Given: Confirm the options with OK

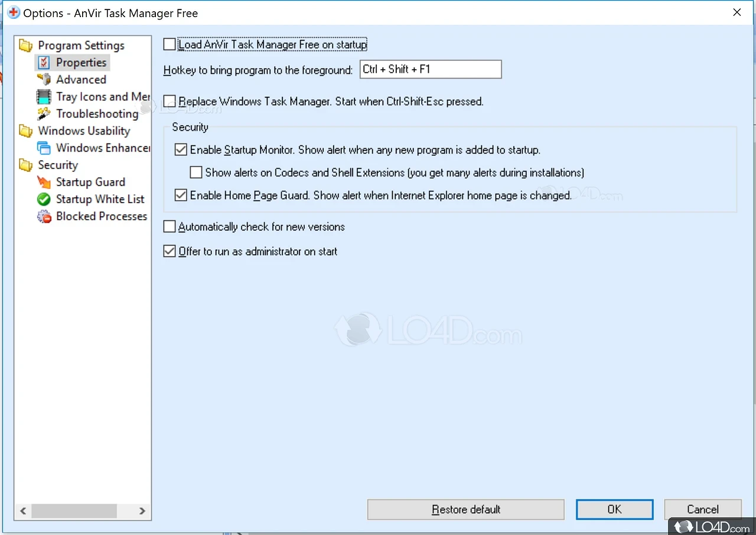Looking at the screenshot, I should 614,510.
